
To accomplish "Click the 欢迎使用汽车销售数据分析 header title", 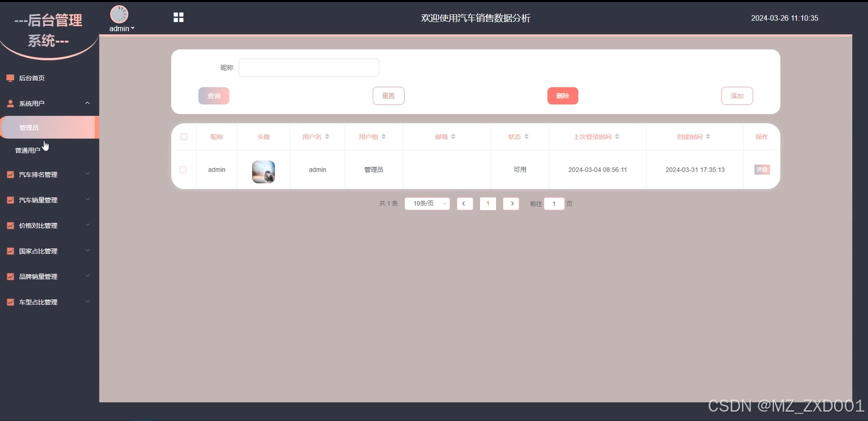I will coord(476,18).
